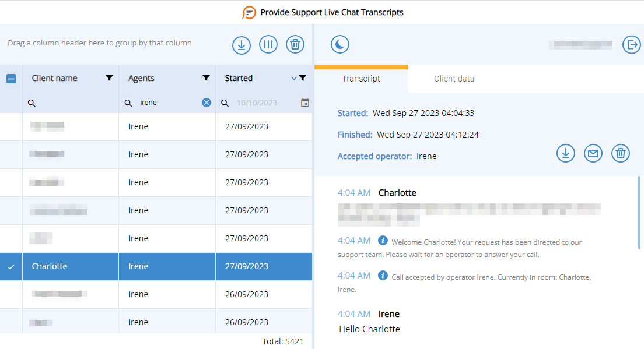Image resolution: width=644 pixels, height=349 pixels.
Task: Open the column chooser icon
Action: 268,44
